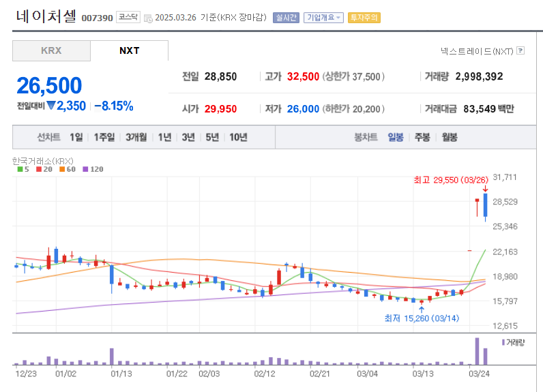Click the stock code 007390
543x392 pixels.
pyautogui.click(x=98, y=18)
